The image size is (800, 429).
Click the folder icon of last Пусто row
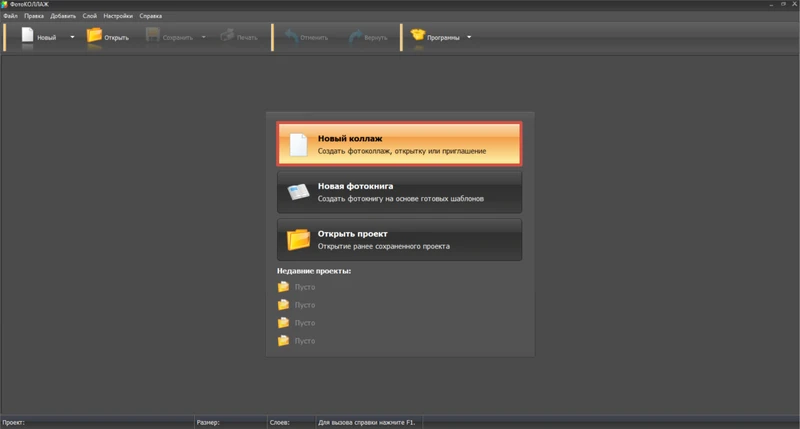pyautogui.click(x=283, y=340)
